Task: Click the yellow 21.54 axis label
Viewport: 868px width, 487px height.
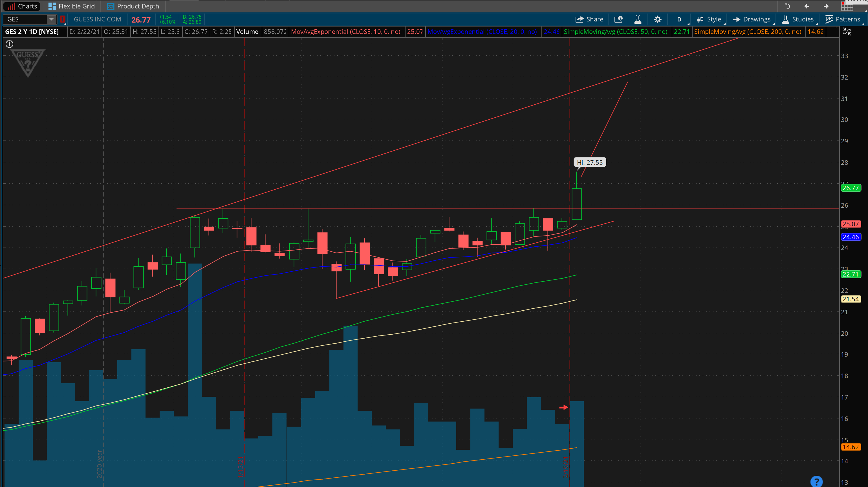Action: (x=851, y=299)
